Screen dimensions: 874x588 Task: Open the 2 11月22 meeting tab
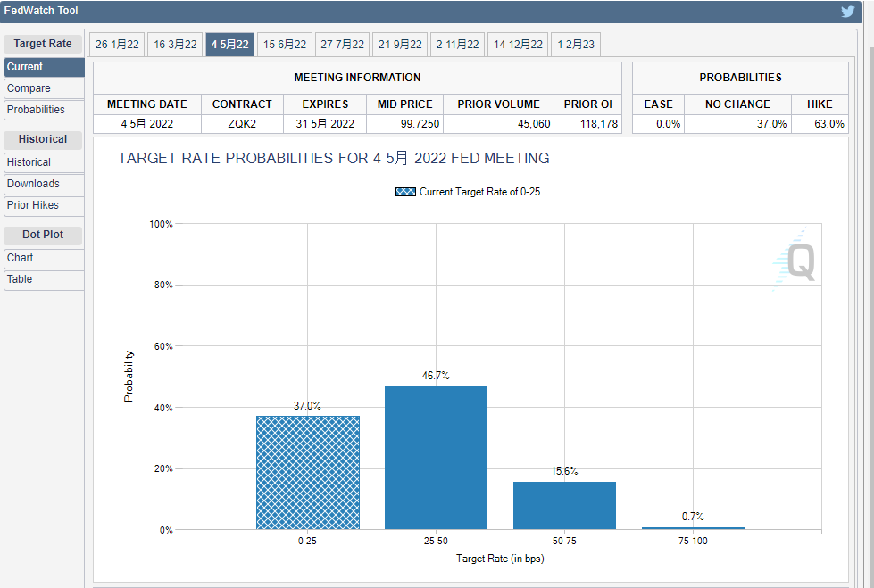458,45
